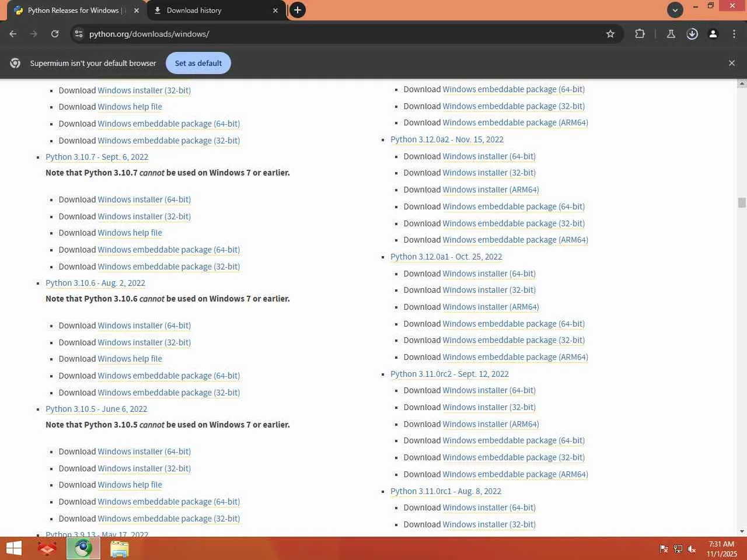Download Python 3.10.7 Windows help file
The width and height of the screenshot is (747, 560).
(130, 233)
